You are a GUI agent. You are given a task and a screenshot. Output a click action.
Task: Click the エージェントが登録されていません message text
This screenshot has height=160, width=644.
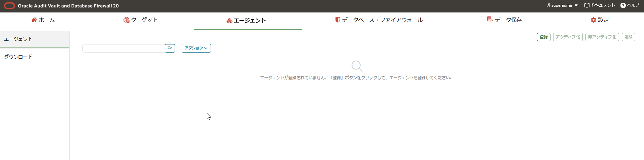pyautogui.click(x=356, y=78)
